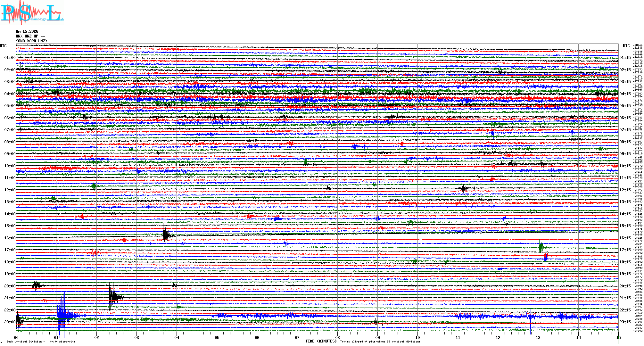Click the PSL seismology lab logo
This screenshot has width=644, height=346.
32,13
